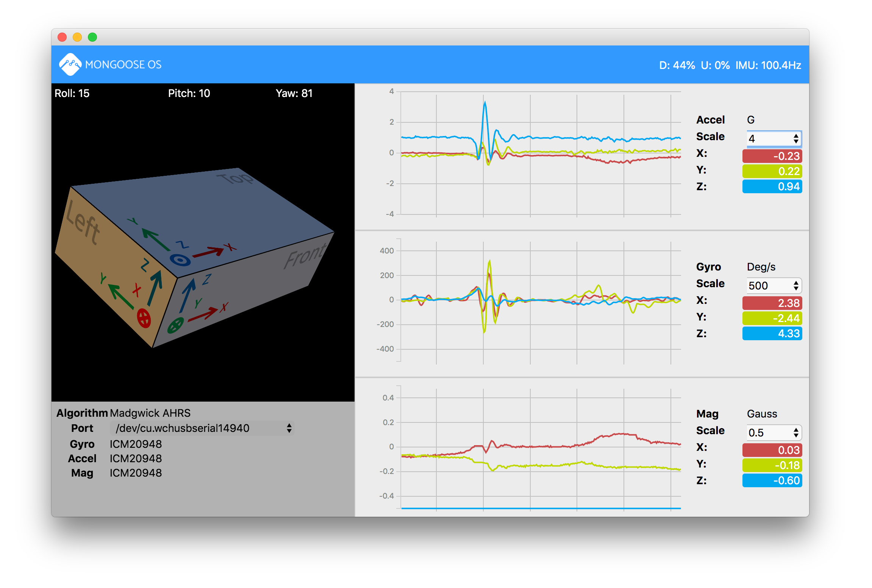The image size is (872, 588).
Task: Open the serial Port selector
Action: point(202,428)
